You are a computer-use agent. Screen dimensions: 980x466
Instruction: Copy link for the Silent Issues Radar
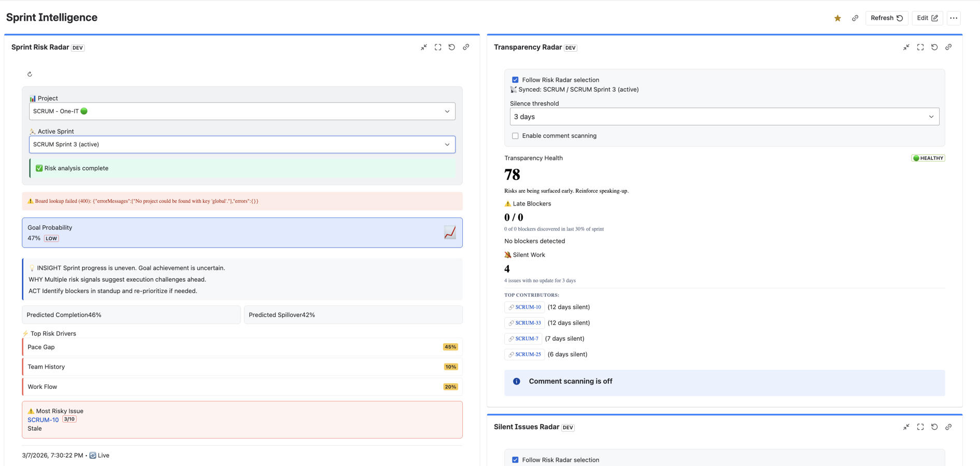pos(949,427)
